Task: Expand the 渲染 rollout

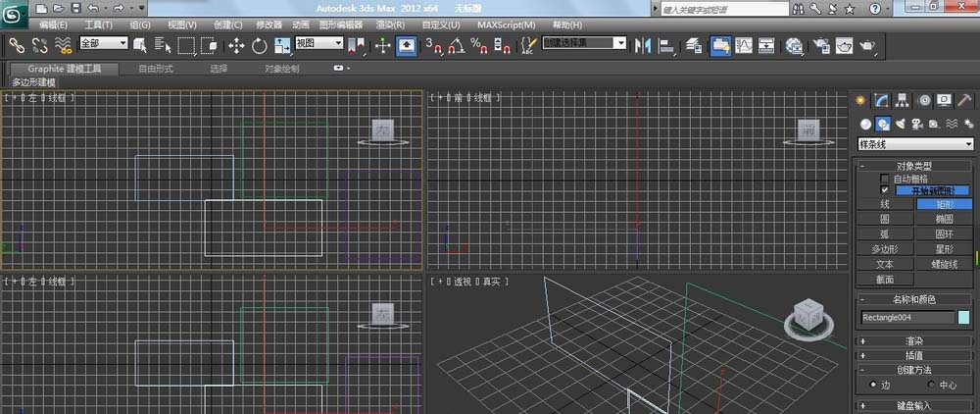Action: [x=914, y=341]
